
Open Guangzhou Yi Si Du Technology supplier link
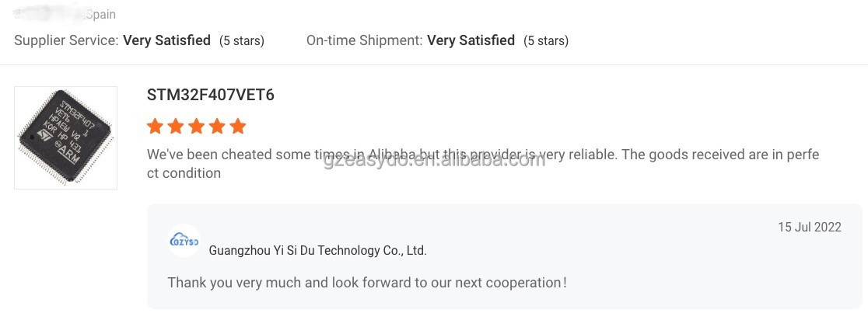tap(317, 250)
